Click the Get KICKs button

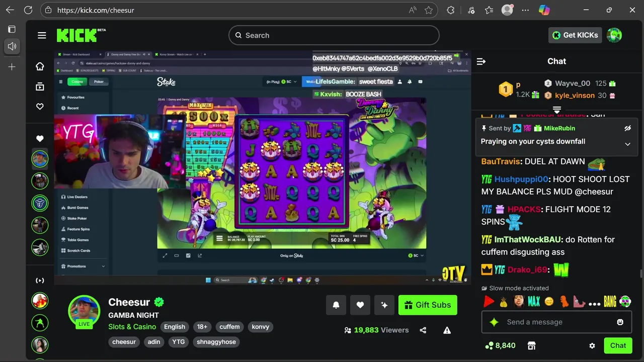(x=576, y=35)
